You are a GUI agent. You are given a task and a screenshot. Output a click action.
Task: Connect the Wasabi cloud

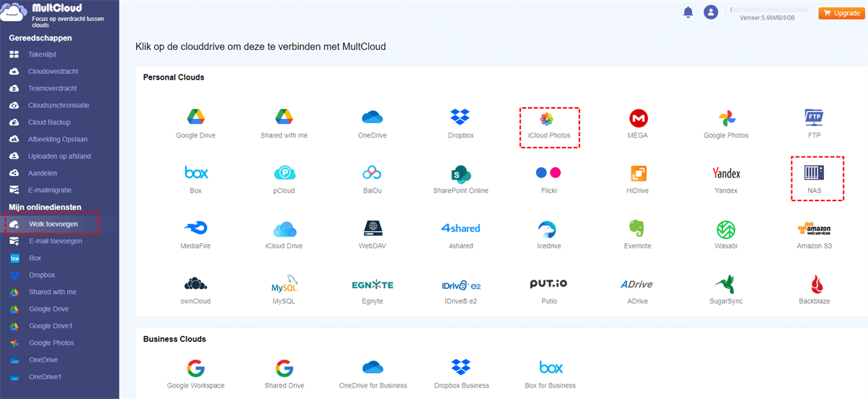pos(726,229)
